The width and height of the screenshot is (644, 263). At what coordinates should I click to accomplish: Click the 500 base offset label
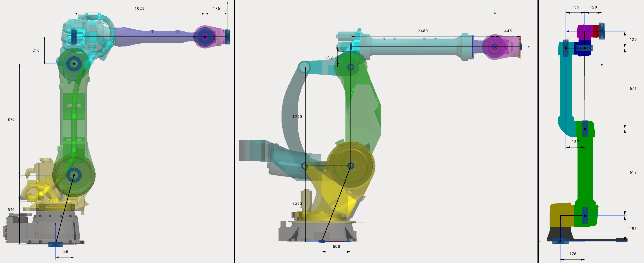[336, 246]
